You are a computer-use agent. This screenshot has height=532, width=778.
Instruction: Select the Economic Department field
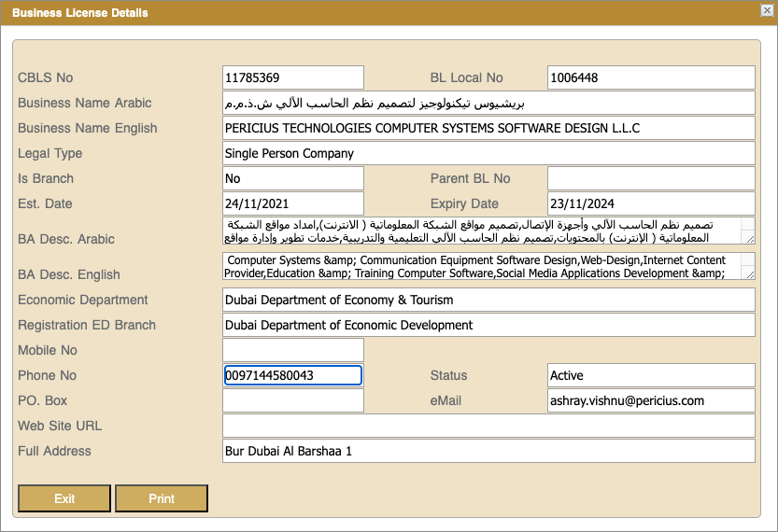[x=488, y=300]
